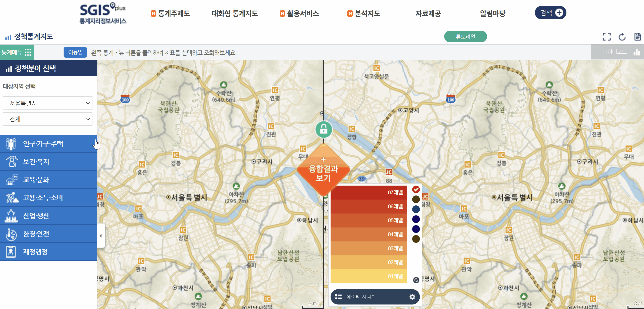Select the 산업·생산 category

pyautogui.click(x=48, y=216)
